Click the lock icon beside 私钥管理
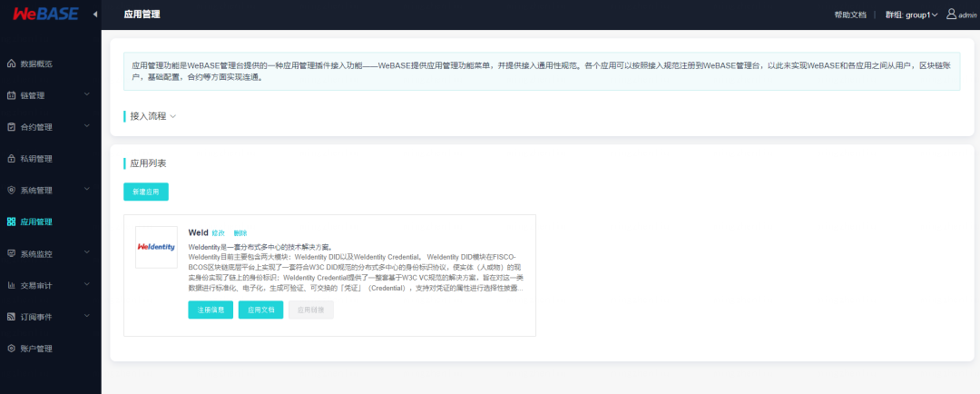 pyautogui.click(x=11, y=159)
